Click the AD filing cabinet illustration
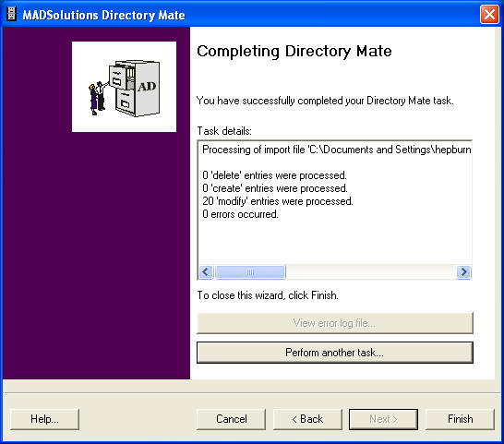This screenshot has height=444, width=504. [124, 87]
